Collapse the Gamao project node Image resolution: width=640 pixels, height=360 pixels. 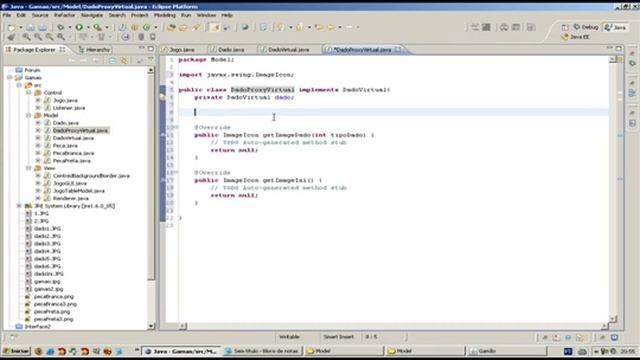(x=10, y=78)
